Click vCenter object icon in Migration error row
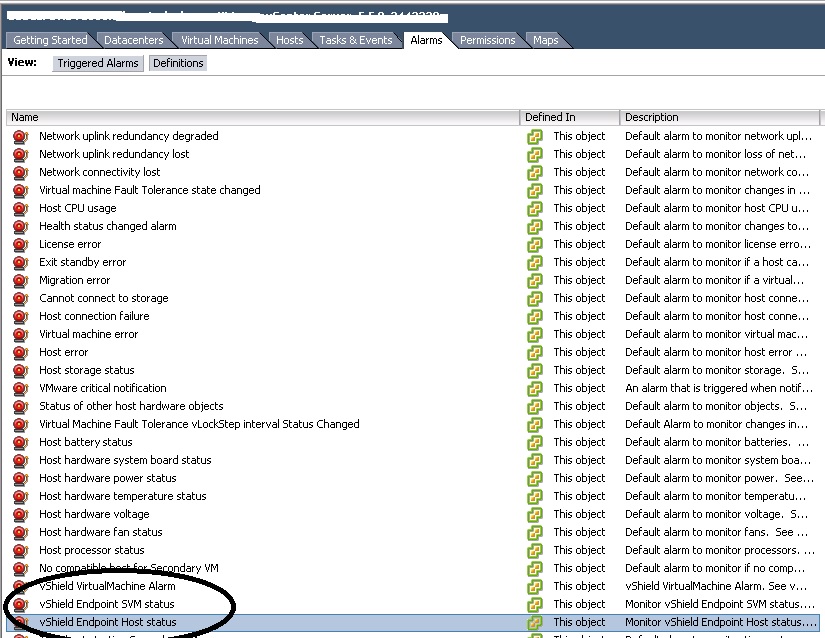Image resolution: width=825 pixels, height=638 pixels. pos(535,280)
